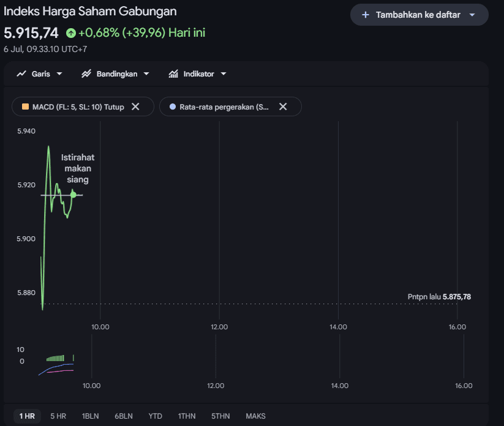This screenshot has width=504, height=426.
Task: Expand the Garis chart type dropdown arrow
Action: pyautogui.click(x=59, y=74)
